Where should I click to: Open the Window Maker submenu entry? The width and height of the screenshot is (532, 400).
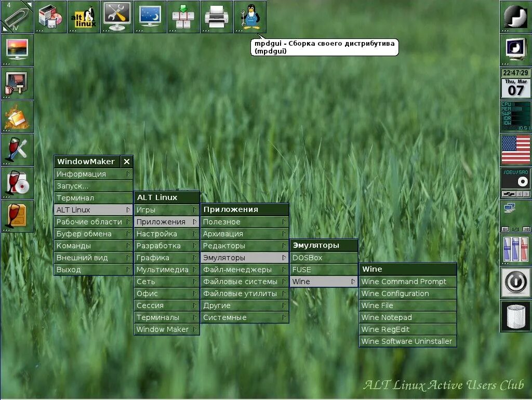[x=167, y=329]
